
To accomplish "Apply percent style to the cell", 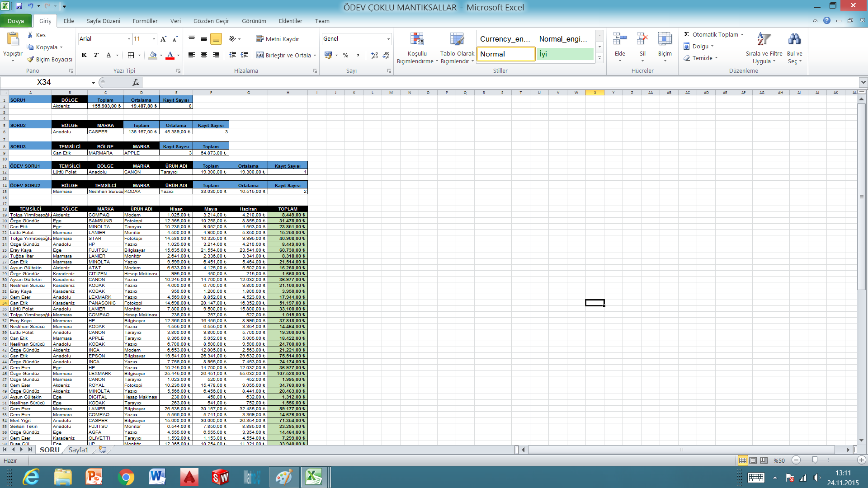I will coord(346,55).
